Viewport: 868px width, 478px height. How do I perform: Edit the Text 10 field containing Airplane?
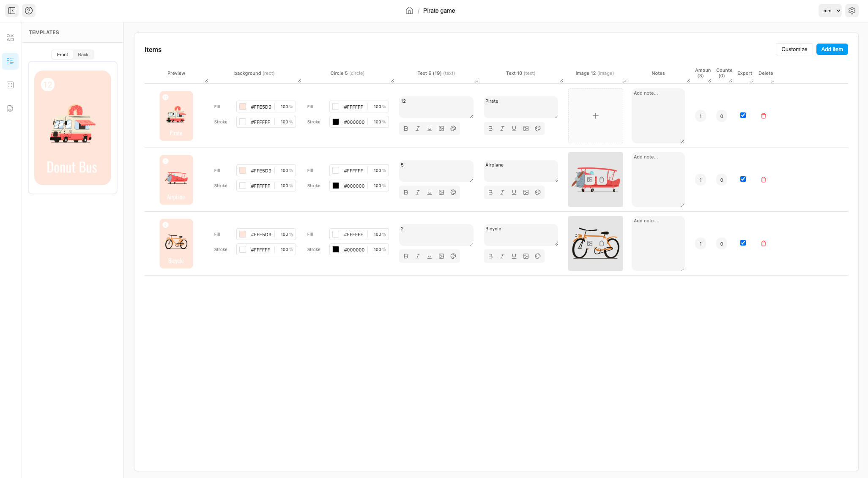[x=521, y=171]
